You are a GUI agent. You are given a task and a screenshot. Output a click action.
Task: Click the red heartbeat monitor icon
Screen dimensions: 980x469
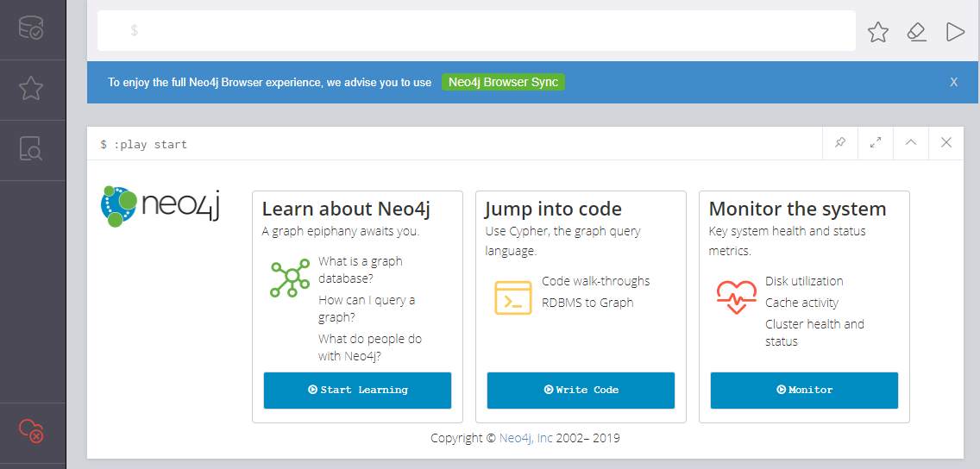[x=736, y=297]
